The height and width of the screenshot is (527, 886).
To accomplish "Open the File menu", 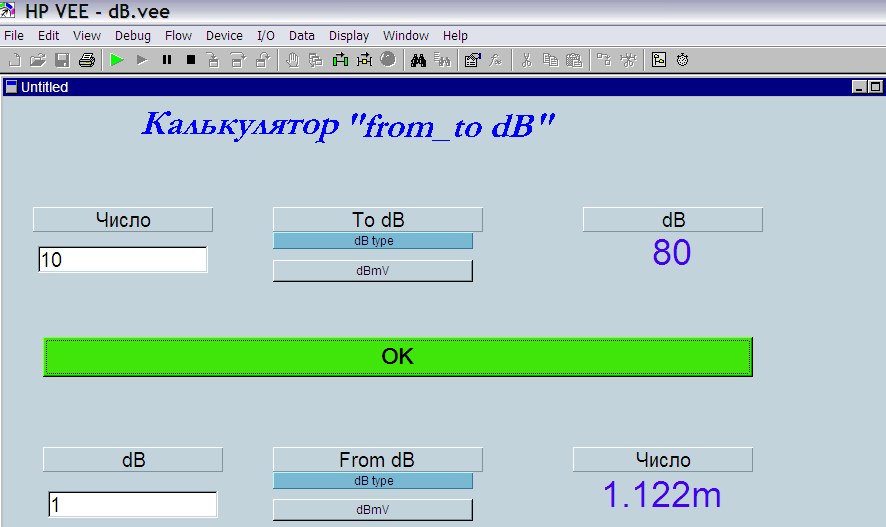I will point(14,36).
